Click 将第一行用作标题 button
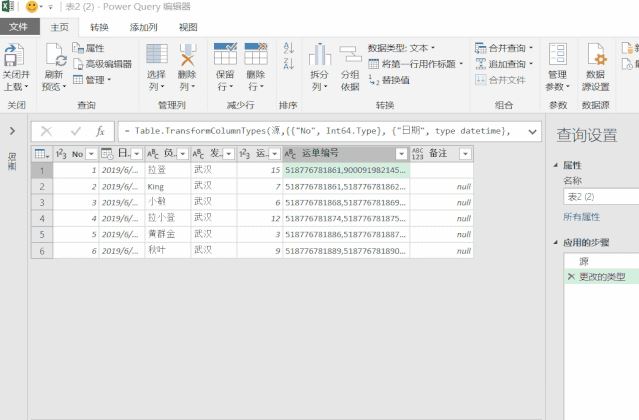This screenshot has width=639, height=420. tap(416, 64)
